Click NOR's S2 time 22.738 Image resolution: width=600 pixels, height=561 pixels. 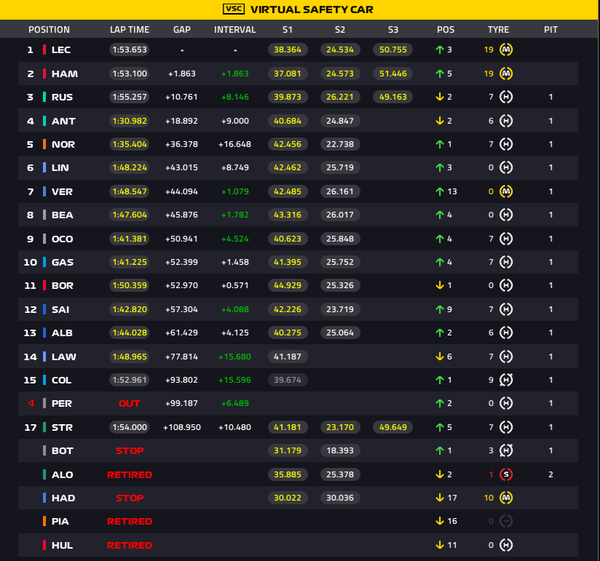tap(340, 144)
